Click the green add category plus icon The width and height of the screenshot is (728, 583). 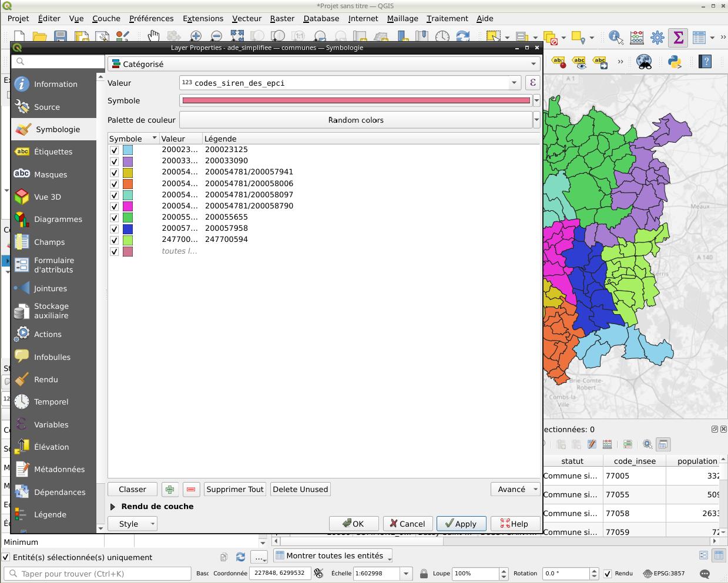tap(170, 489)
